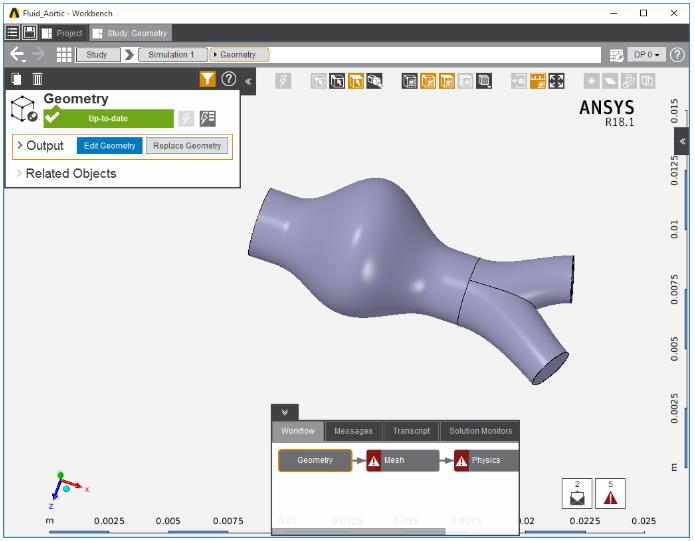Expand right side panel chevron

tap(682, 141)
